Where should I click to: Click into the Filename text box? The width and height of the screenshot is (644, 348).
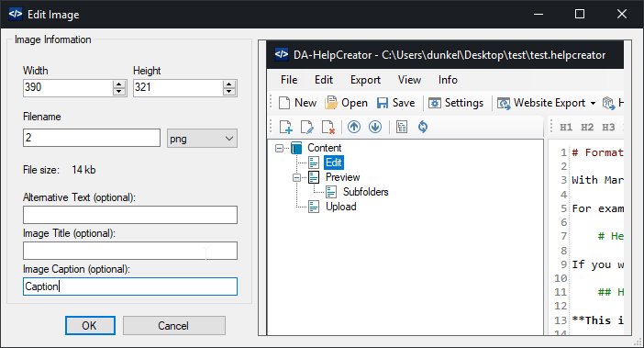pyautogui.click(x=92, y=138)
